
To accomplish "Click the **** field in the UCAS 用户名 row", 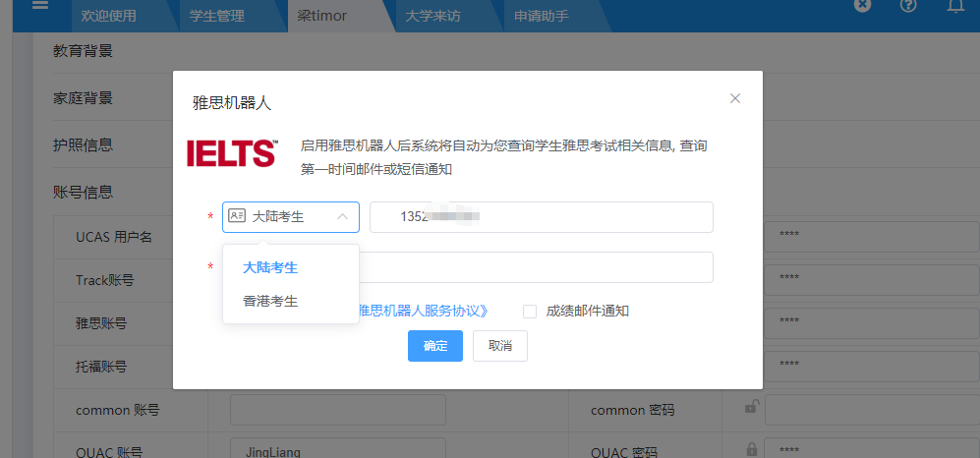I will click(x=872, y=236).
